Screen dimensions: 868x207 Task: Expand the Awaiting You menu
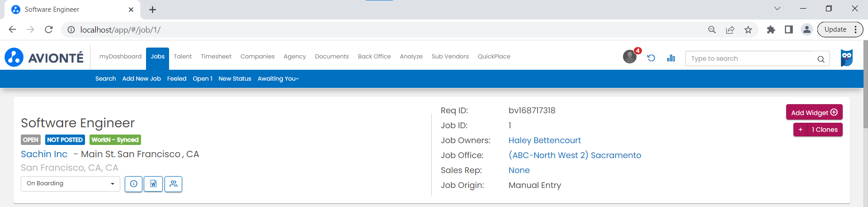[x=278, y=79]
